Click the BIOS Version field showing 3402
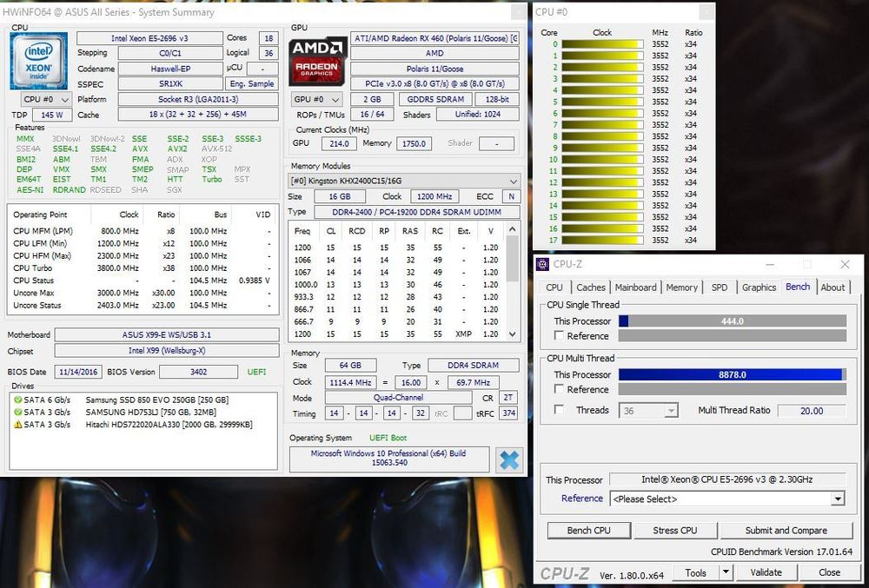The height and width of the screenshot is (588, 869). coord(198,372)
